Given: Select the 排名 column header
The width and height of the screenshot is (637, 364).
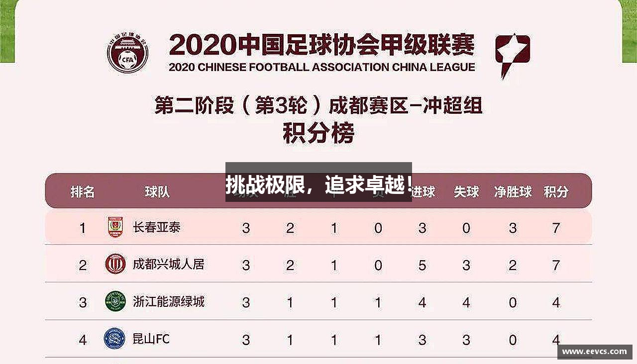Looking at the screenshot, I should pyautogui.click(x=83, y=192).
